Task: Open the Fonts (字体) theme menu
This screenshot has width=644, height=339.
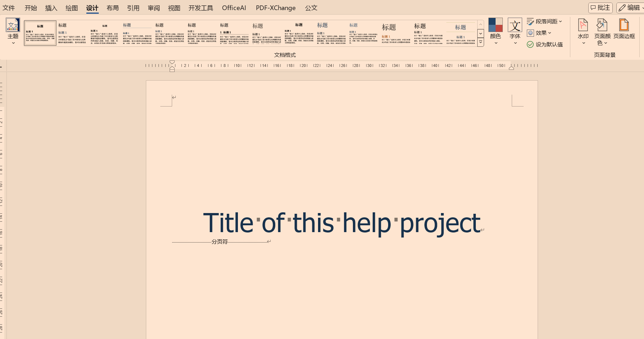Action: coord(515,32)
